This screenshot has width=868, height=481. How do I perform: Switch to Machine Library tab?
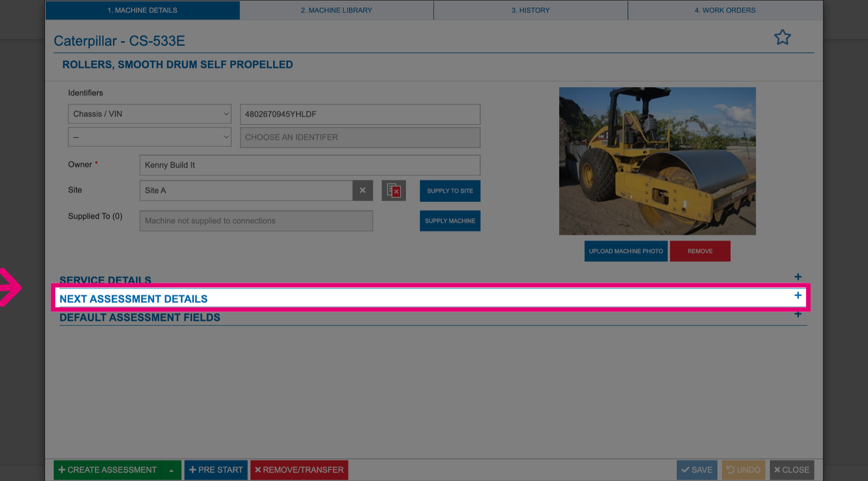pos(336,10)
